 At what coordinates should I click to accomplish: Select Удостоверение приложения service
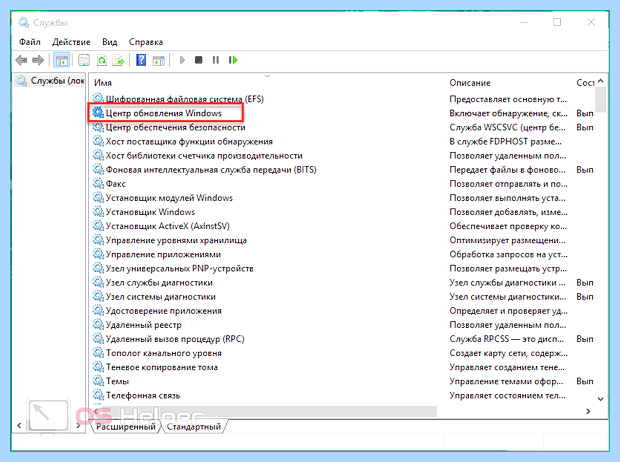(164, 311)
